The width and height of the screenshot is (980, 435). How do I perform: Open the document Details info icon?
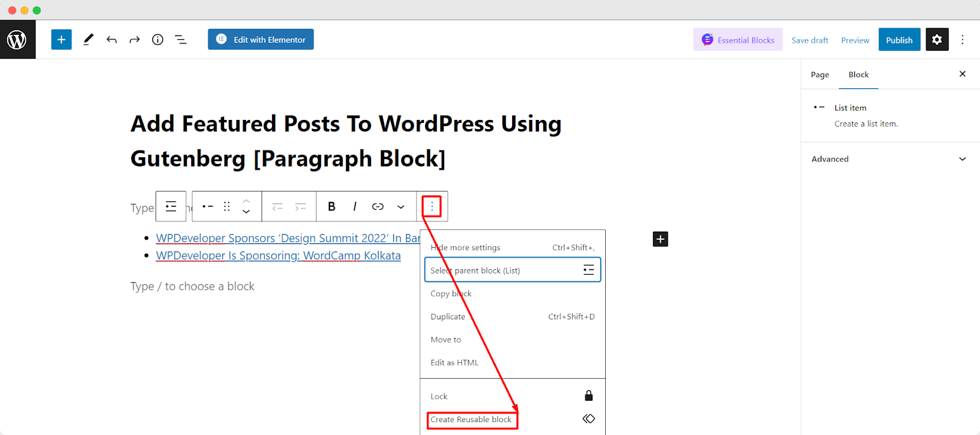[157, 40]
